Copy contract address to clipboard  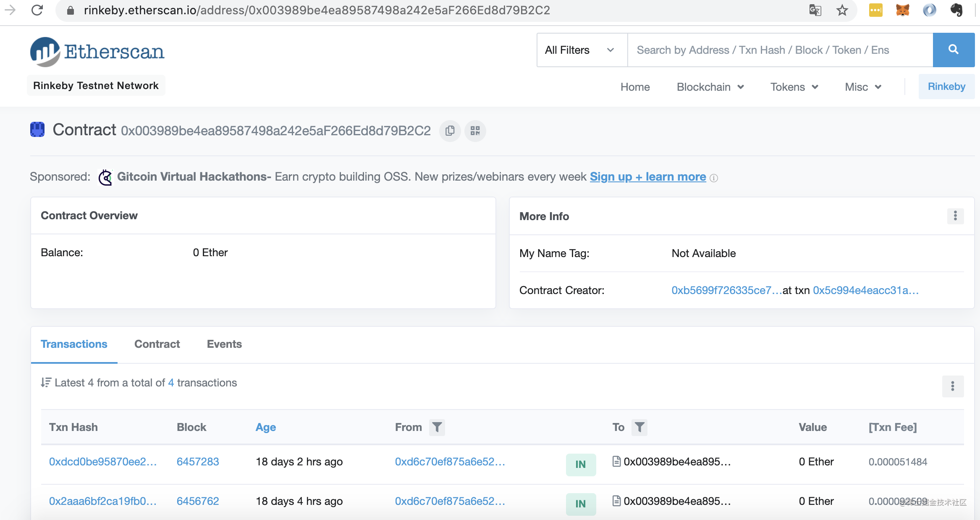[450, 131]
